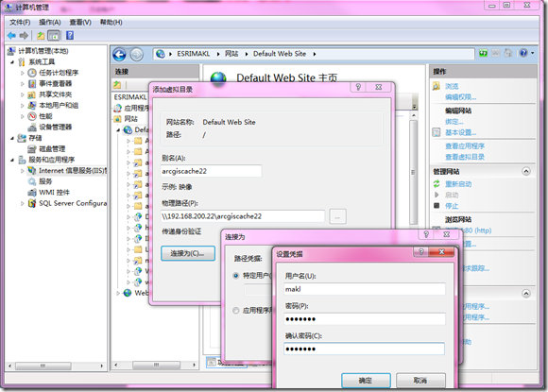Click the 浏览 link in actions pane

[452, 86]
